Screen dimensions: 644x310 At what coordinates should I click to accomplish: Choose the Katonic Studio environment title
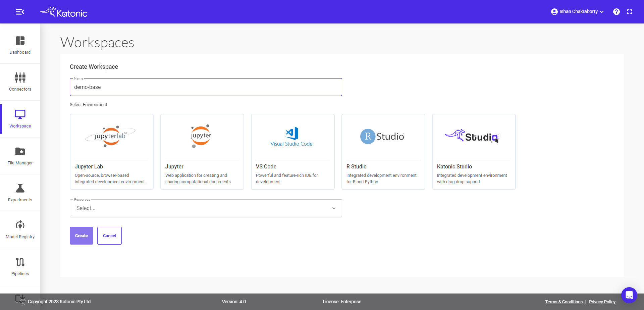[x=454, y=167]
